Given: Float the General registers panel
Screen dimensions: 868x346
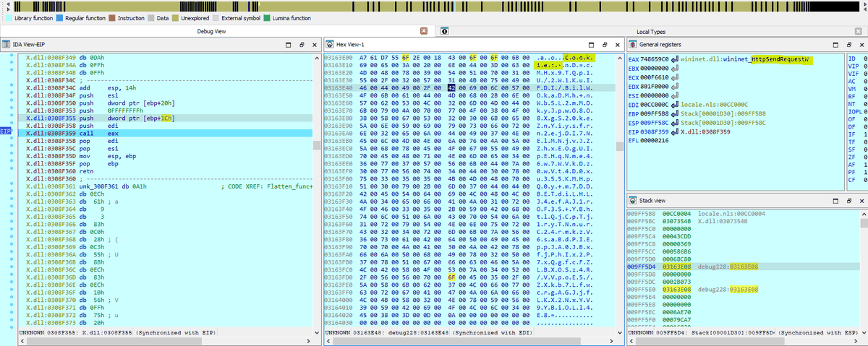Looking at the screenshot, I should coord(848,45).
